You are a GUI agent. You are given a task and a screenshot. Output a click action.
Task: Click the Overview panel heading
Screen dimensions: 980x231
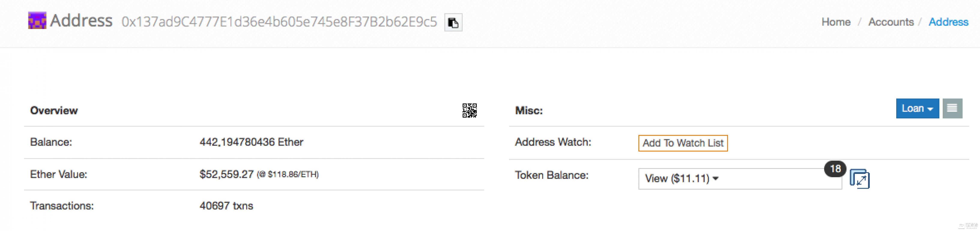54,111
